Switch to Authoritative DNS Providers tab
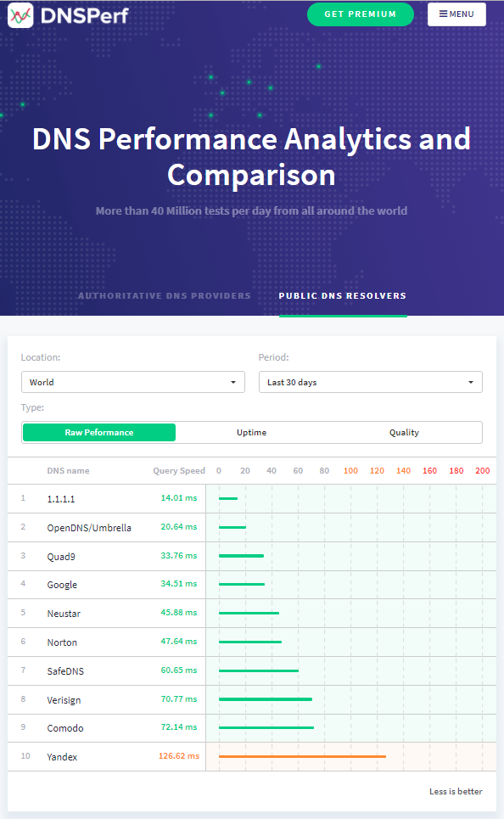This screenshot has height=819, width=504. [x=165, y=295]
